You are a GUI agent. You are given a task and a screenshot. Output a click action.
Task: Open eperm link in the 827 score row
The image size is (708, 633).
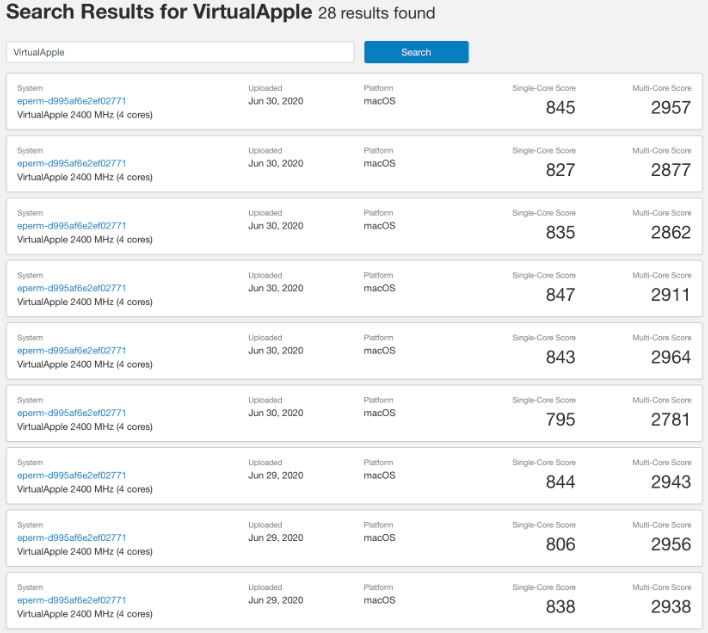tap(71, 163)
